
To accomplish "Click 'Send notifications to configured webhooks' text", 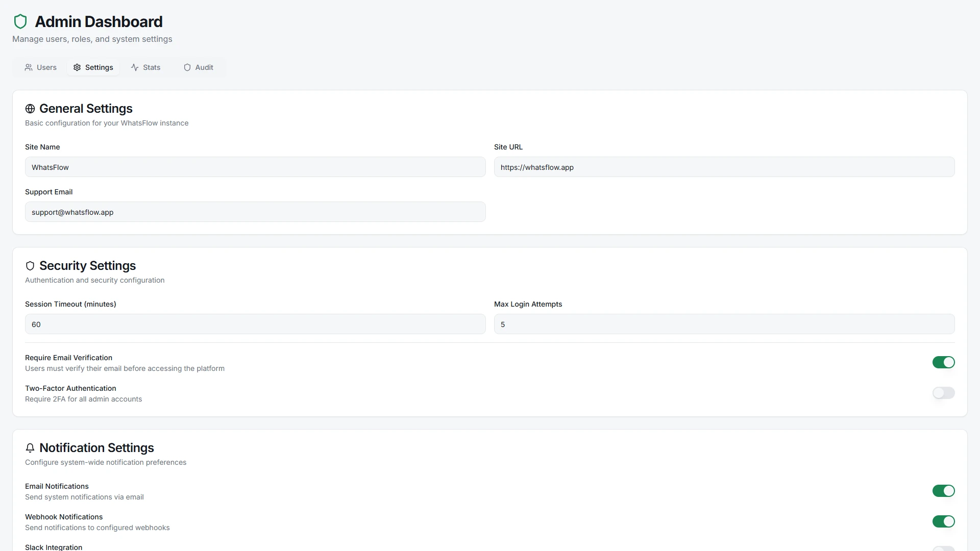I will coord(97,528).
